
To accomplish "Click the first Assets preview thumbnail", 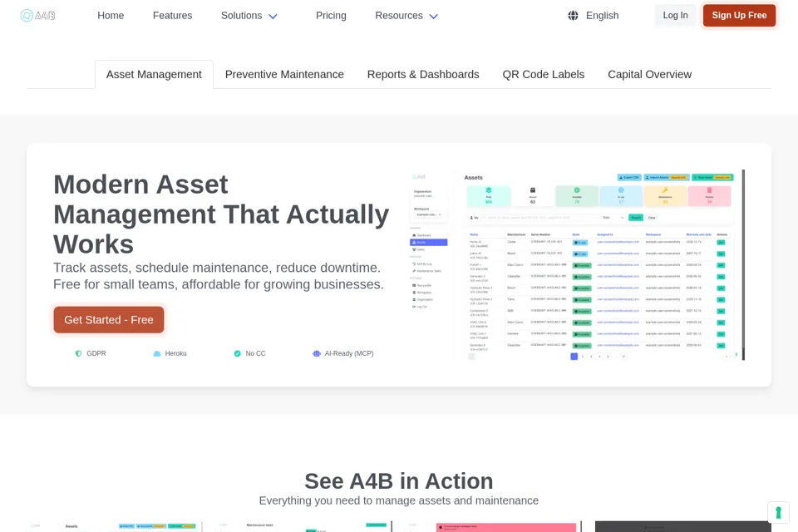I will [x=114, y=526].
